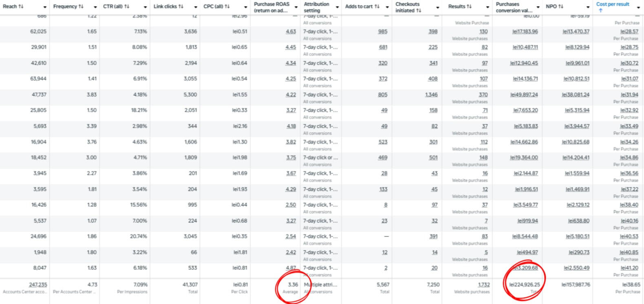Click the NPO column sort icon
644x304 pixels.
561,7
